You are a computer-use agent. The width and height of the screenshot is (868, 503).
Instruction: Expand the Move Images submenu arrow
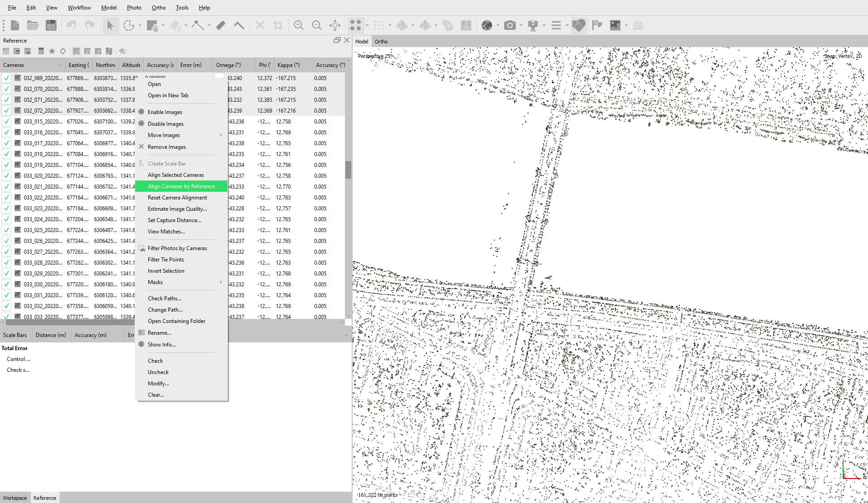(x=221, y=135)
